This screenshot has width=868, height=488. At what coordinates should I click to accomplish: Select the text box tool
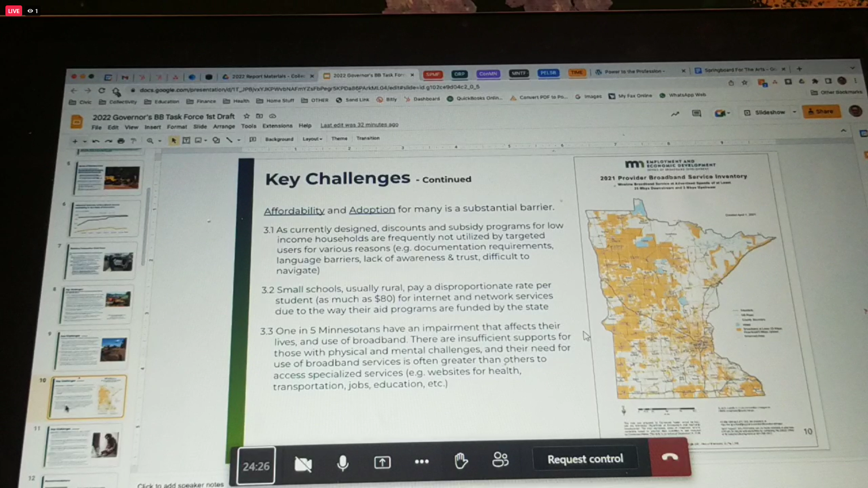pos(186,140)
